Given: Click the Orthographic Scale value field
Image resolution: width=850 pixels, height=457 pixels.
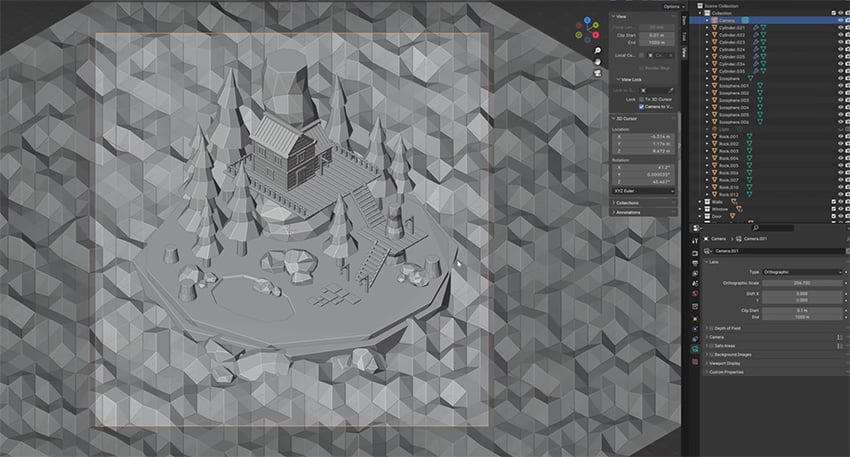Looking at the screenshot, I should [x=803, y=283].
